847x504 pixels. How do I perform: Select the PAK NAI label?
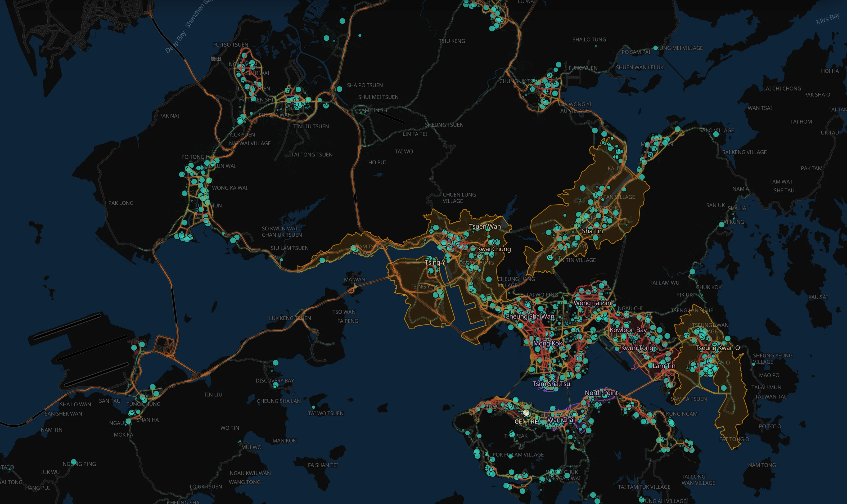169,116
